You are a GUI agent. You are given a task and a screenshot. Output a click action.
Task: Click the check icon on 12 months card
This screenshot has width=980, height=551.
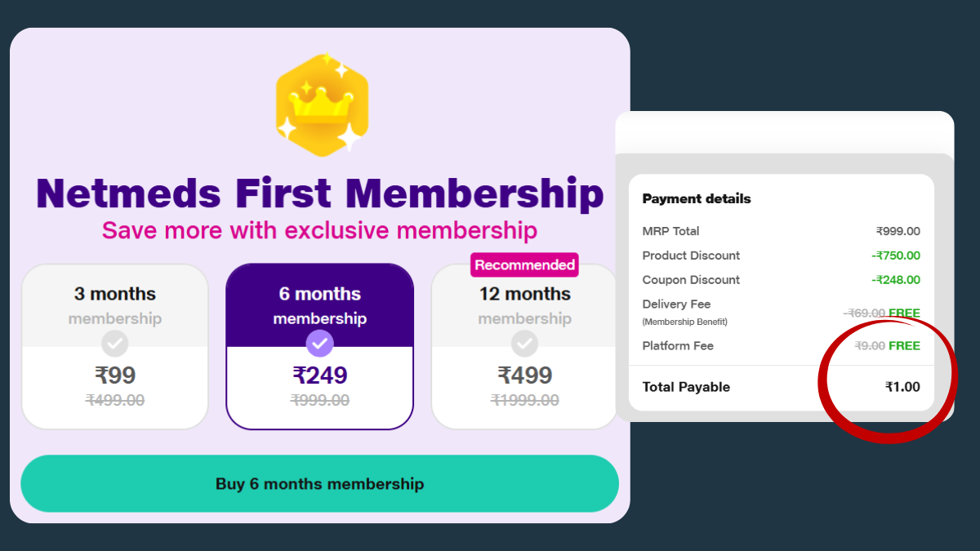[524, 344]
